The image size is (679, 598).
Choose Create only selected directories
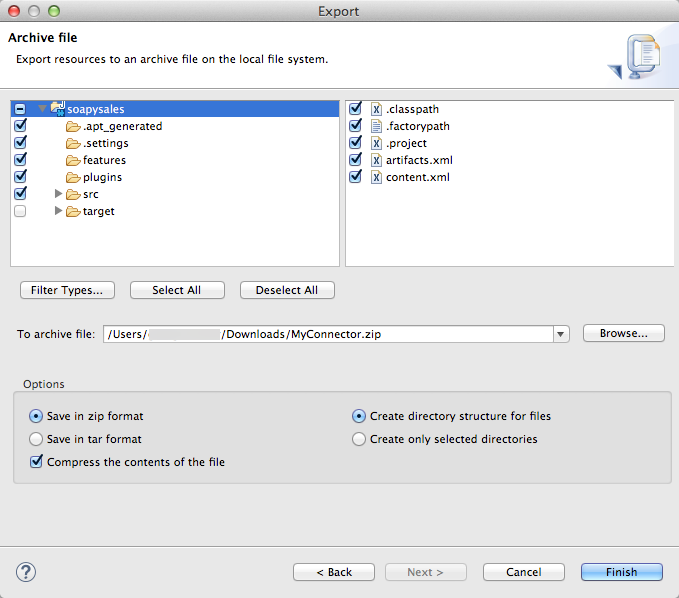[x=359, y=439]
